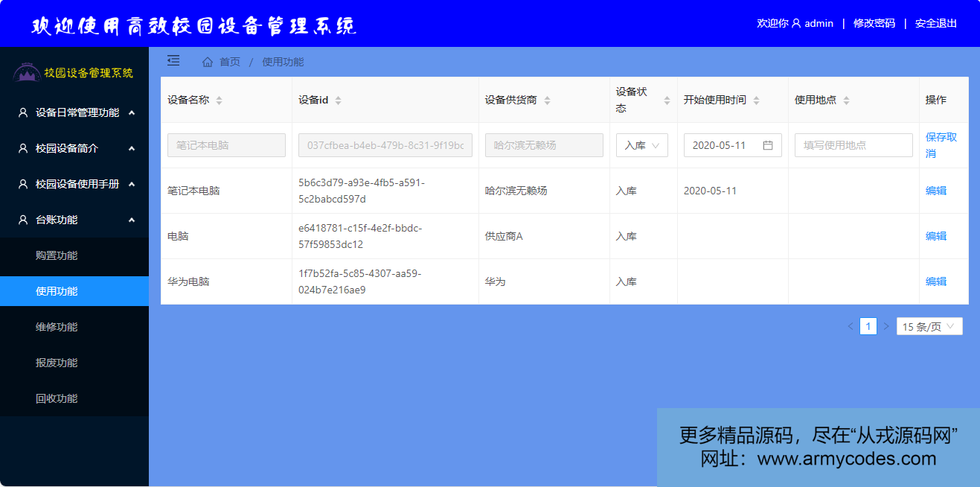
Task: Sort the 开始使用时间 column using its arrows
Action: point(756,101)
